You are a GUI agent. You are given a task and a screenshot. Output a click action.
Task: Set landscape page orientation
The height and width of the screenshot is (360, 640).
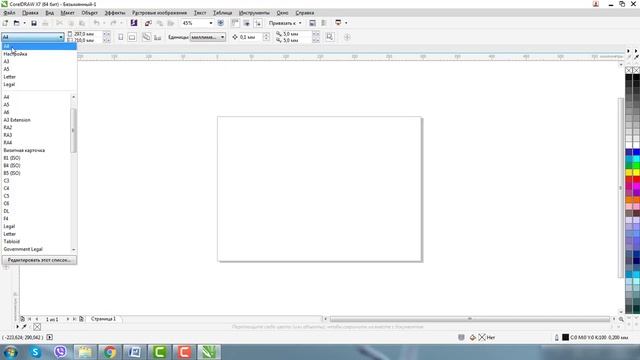click(132, 37)
